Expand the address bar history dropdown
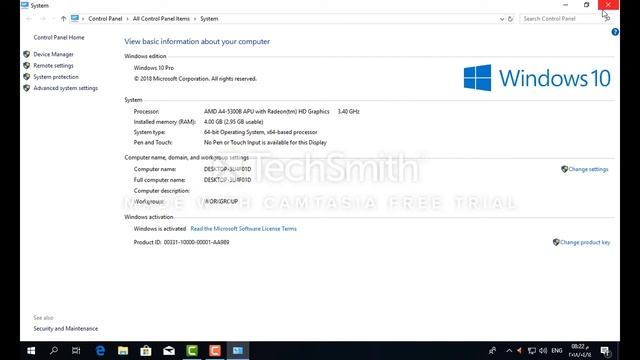Screen dimensions: 640x360 point(502,19)
